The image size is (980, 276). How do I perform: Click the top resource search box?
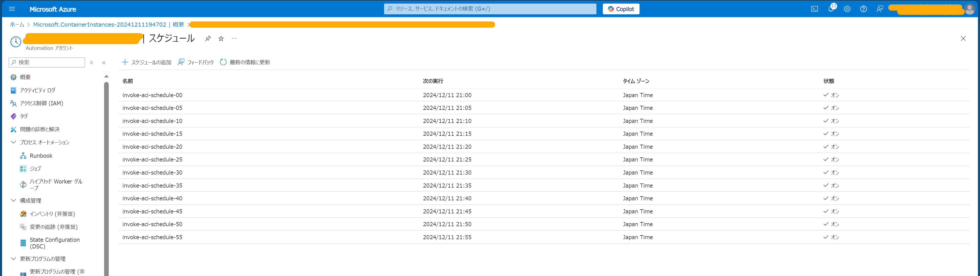click(x=490, y=9)
